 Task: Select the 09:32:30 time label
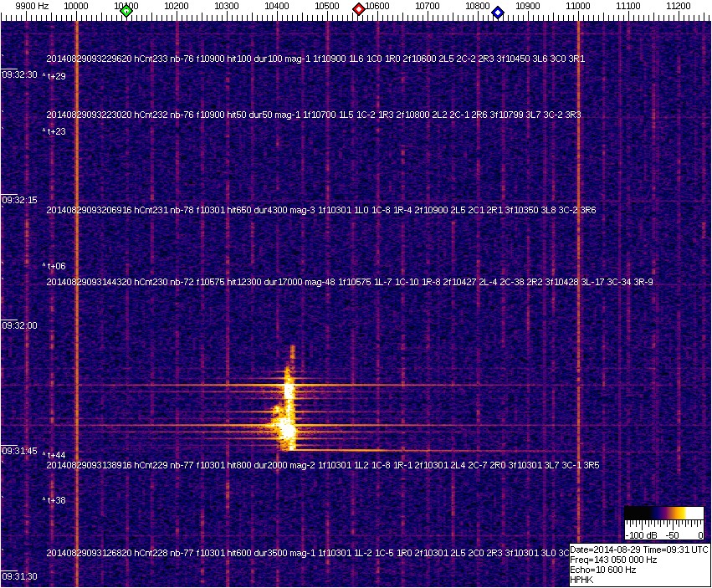click(19, 75)
